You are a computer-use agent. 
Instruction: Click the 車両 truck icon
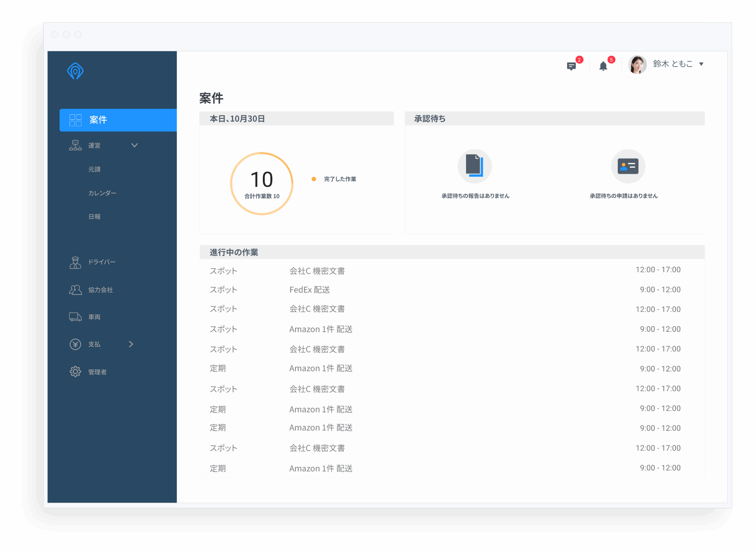(x=75, y=317)
